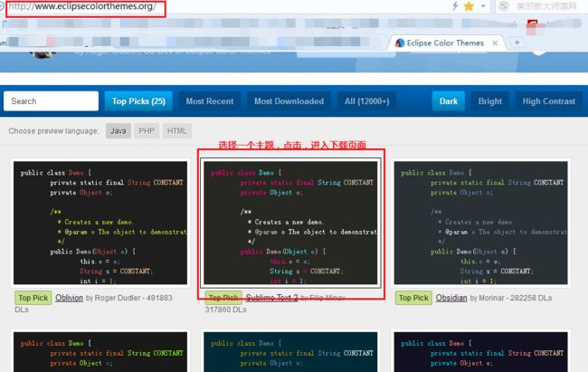Filter by Bright themes
This screenshot has height=372, width=588.
(x=489, y=101)
